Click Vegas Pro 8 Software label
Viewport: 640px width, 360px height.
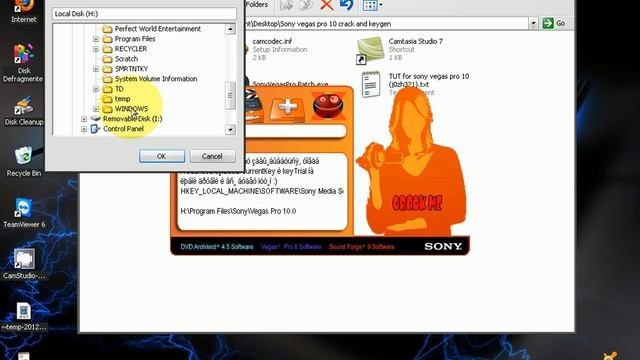[x=291, y=247]
